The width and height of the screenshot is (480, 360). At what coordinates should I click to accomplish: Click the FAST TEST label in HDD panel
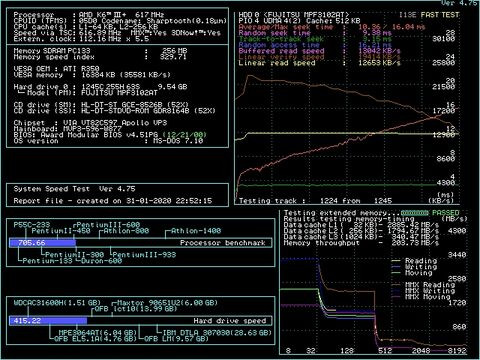click(440, 15)
